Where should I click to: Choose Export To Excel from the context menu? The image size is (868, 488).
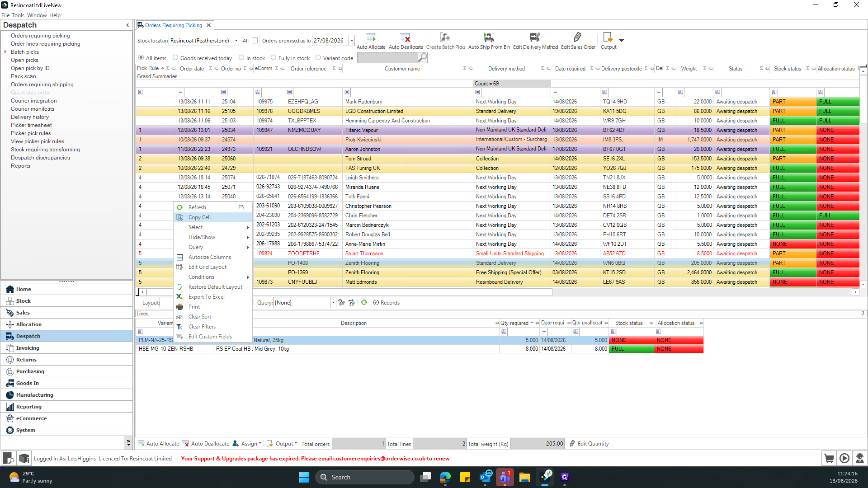click(212, 297)
